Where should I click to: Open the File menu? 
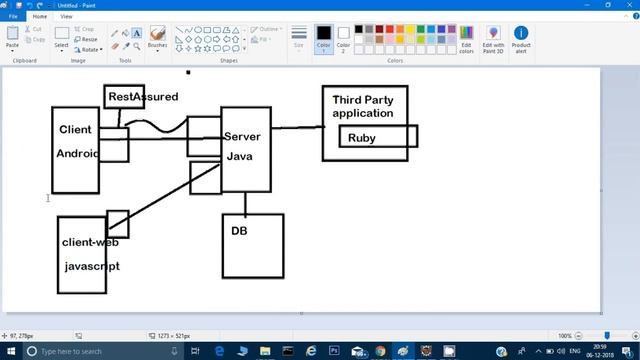point(13,16)
